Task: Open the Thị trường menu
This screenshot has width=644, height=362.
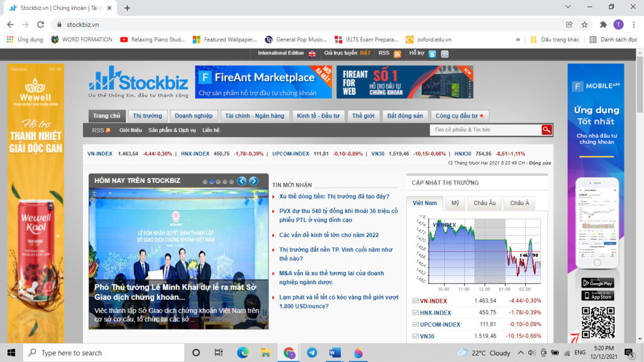Action: [147, 116]
